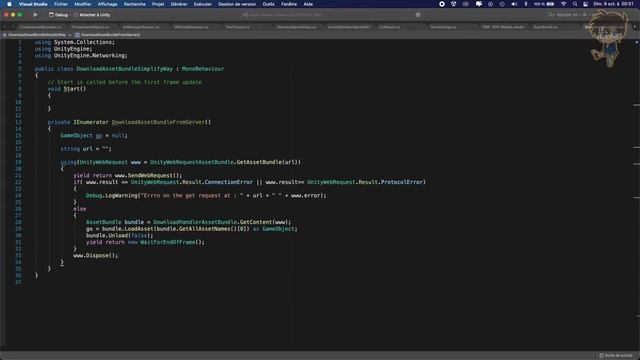Open the Bluetooth menu bar icon
The image size is (640, 360).
coord(526,4)
